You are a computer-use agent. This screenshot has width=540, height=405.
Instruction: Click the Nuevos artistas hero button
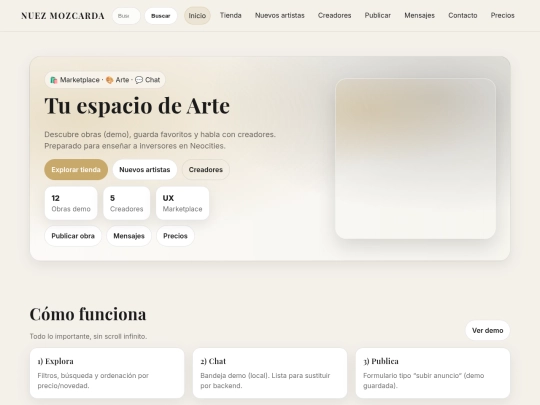pyautogui.click(x=145, y=169)
